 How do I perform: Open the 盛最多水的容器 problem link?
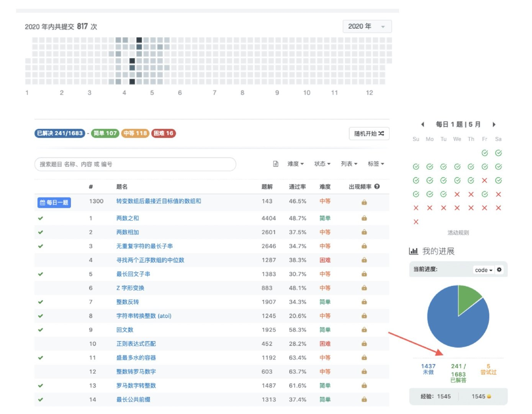tap(136, 358)
